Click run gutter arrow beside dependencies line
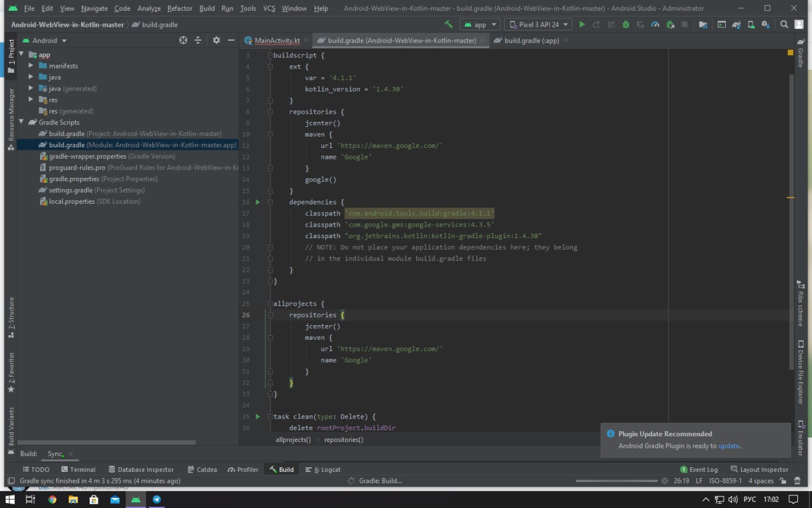 coord(258,202)
